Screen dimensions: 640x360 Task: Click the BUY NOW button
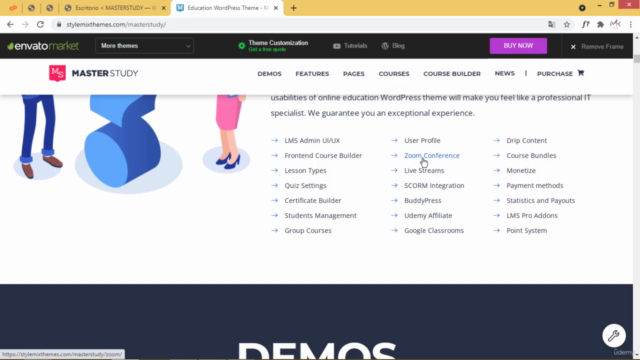(518, 46)
